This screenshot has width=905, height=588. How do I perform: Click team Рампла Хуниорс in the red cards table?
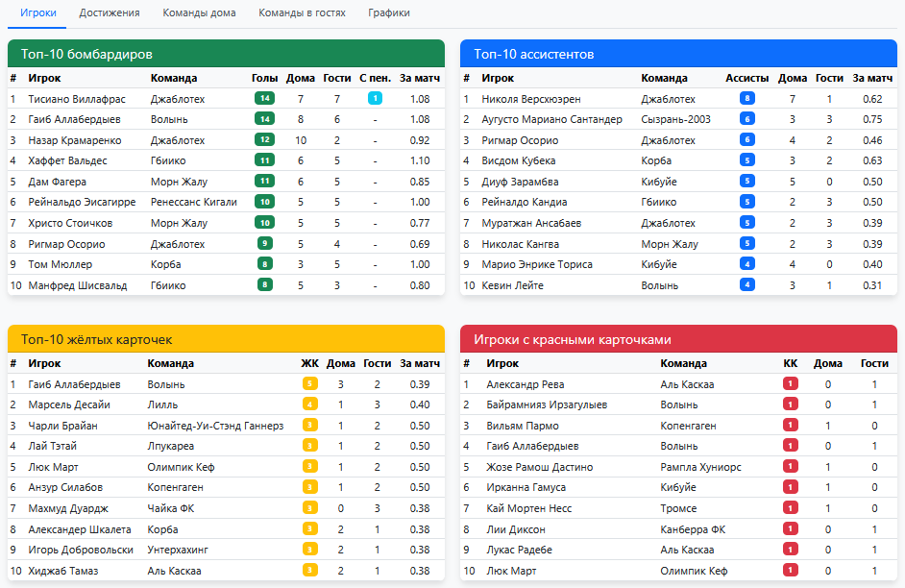coord(700,467)
